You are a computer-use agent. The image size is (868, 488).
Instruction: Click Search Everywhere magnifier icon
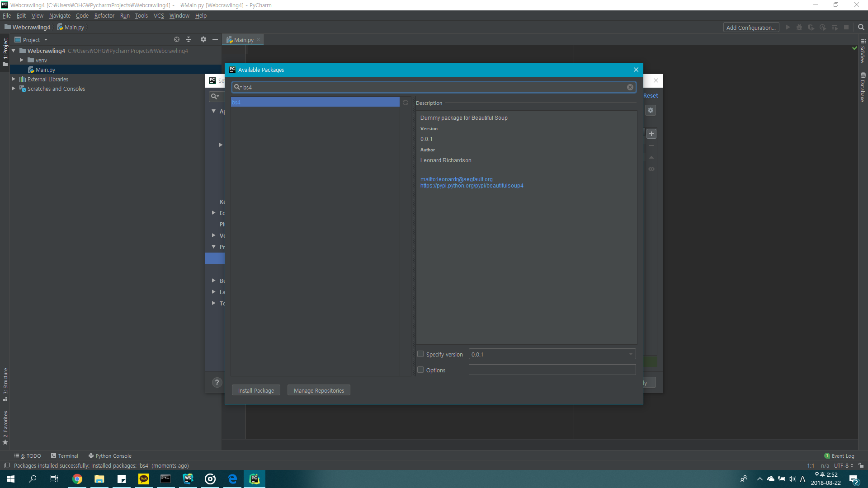tap(861, 28)
